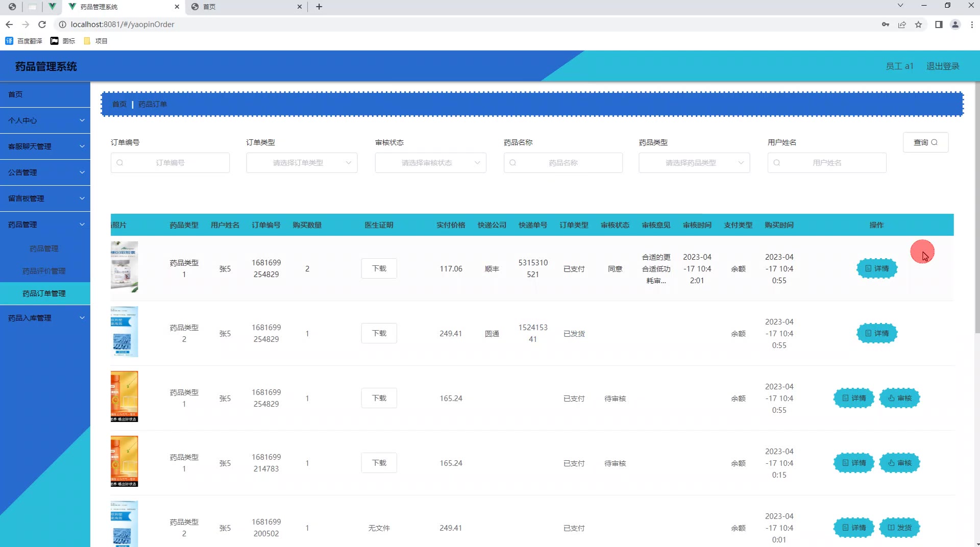Image resolution: width=980 pixels, height=547 pixels.
Task: Go back using the browser back arrow
Action: point(9,24)
